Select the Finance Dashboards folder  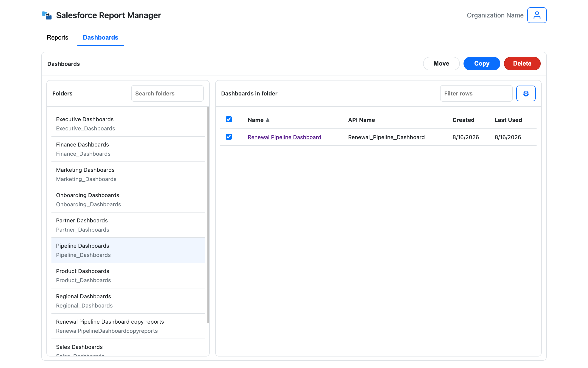128,149
